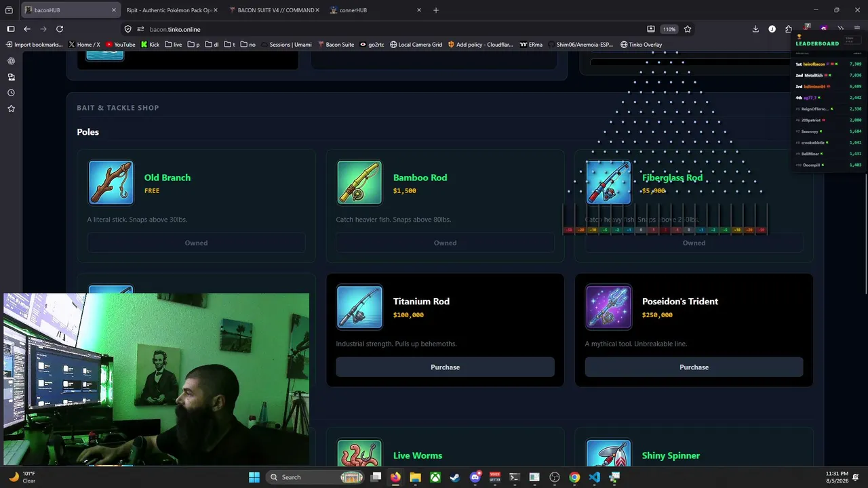Viewport: 868px width, 488px height.
Task: Open the Bacon Suite bookmark
Action: (x=336, y=45)
